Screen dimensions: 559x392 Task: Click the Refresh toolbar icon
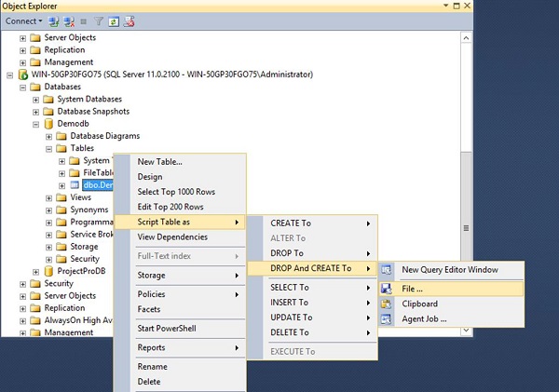click(114, 20)
